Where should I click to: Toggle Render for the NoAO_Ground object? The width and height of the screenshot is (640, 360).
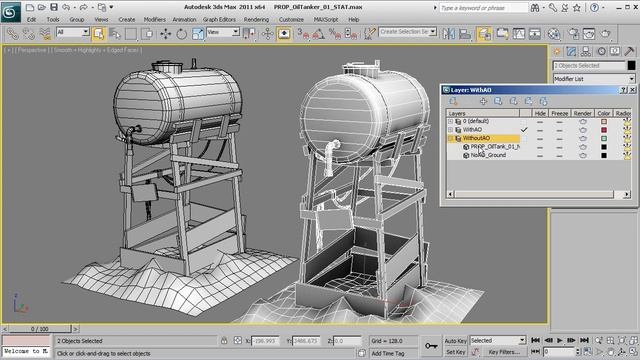[582, 156]
